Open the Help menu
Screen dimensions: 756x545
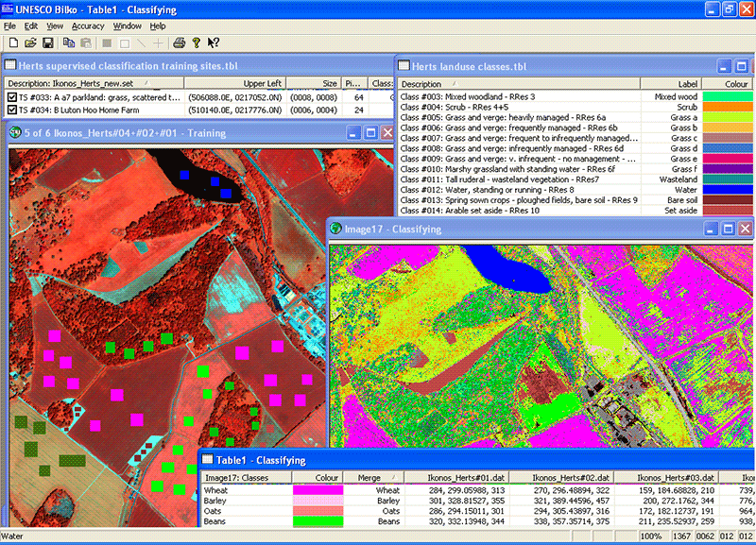tap(158, 26)
